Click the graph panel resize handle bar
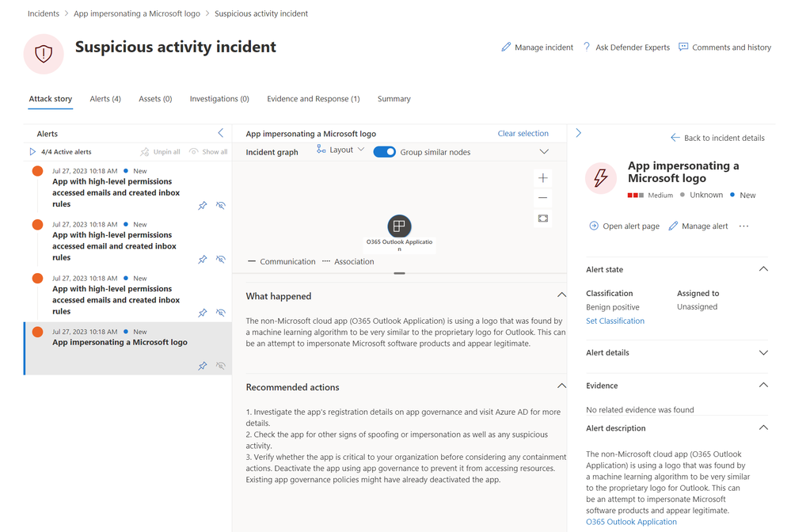 pos(400,273)
